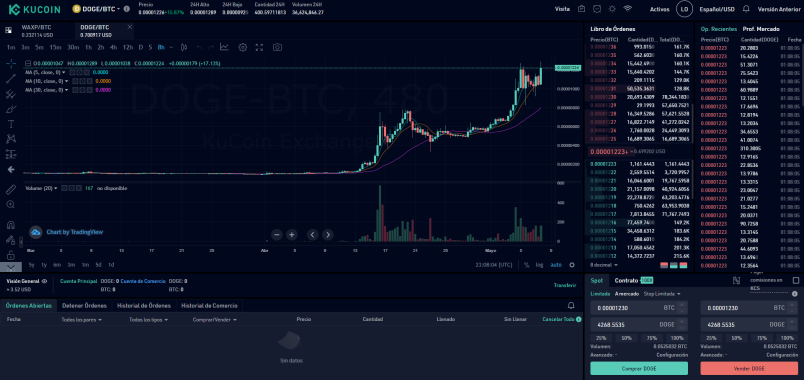Open Detener Órdenes tab
804x380 pixels.
84,306
